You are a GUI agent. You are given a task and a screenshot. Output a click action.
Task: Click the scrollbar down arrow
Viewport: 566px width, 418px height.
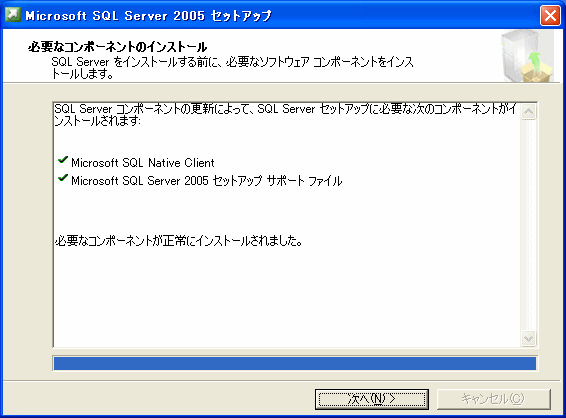(528, 339)
